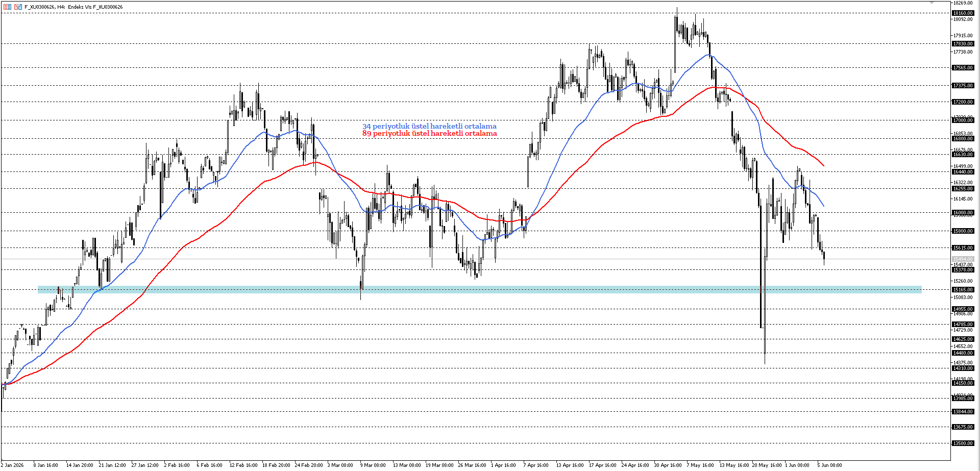This screenshot has height=471, width=980.
Task: Select the cyan support zone rectangle
Action: click(480, 289)
